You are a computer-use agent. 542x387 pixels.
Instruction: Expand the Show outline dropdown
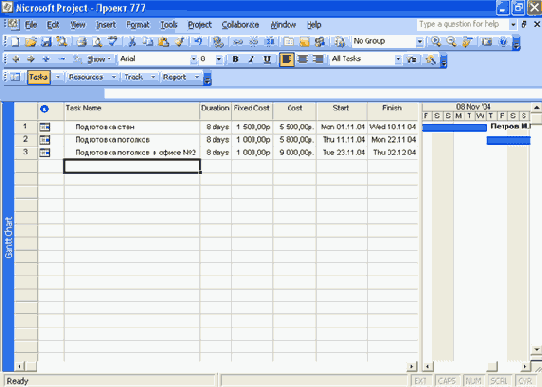(x=99, y=59)
